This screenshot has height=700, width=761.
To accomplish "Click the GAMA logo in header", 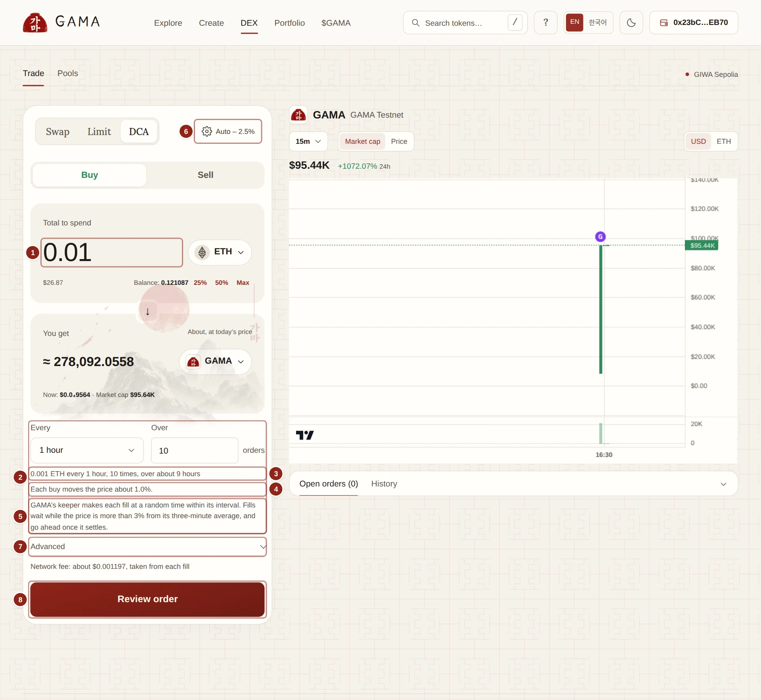I will click(61, 23).
